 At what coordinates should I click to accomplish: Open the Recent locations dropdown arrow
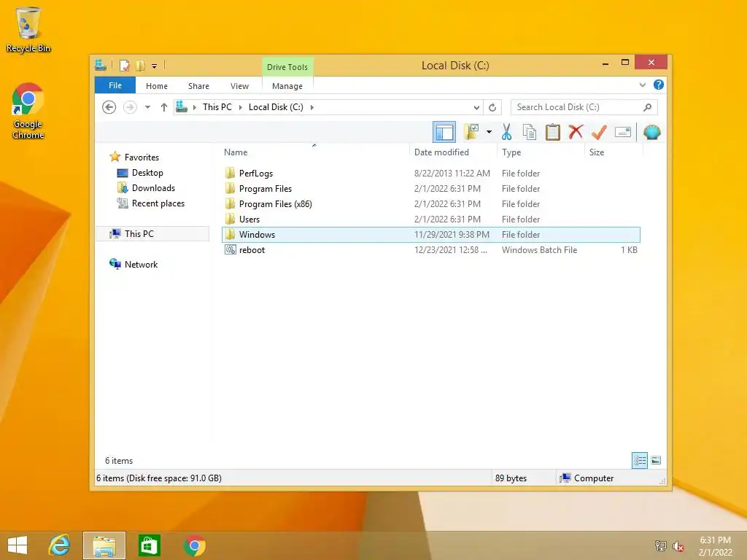(x=147, y=107)
